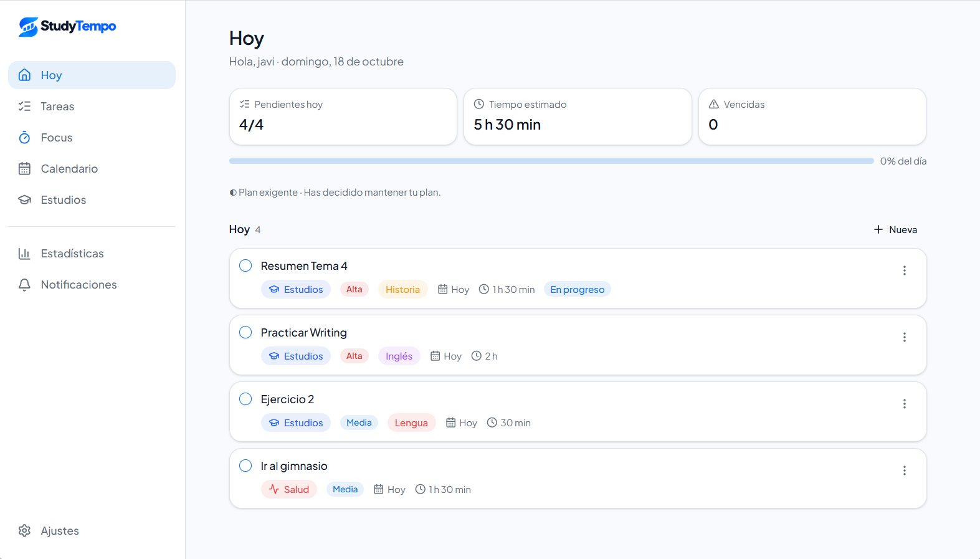Click clock icon on Ir al gimnasio
The height and width of the screenshot is (559, 980).
[421, 489]
